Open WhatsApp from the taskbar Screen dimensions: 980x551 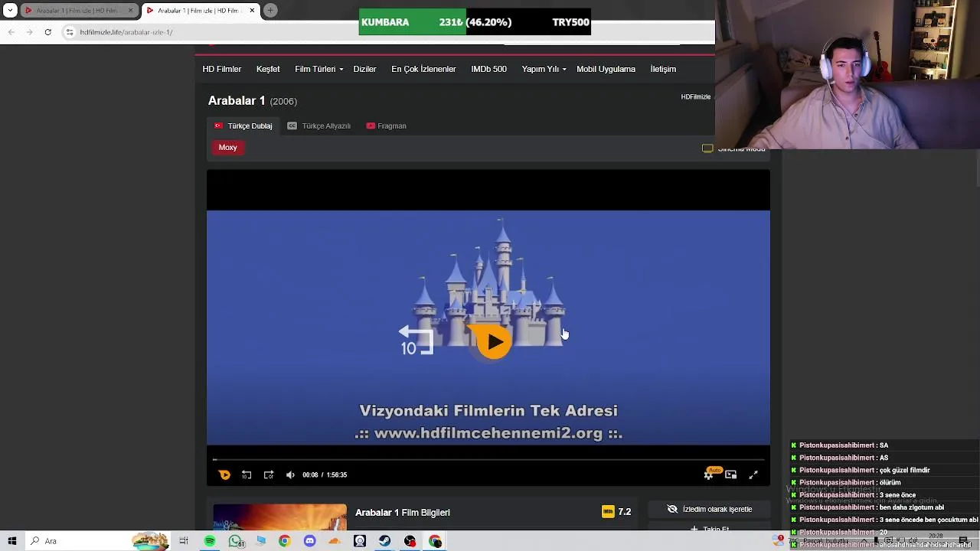235,541
